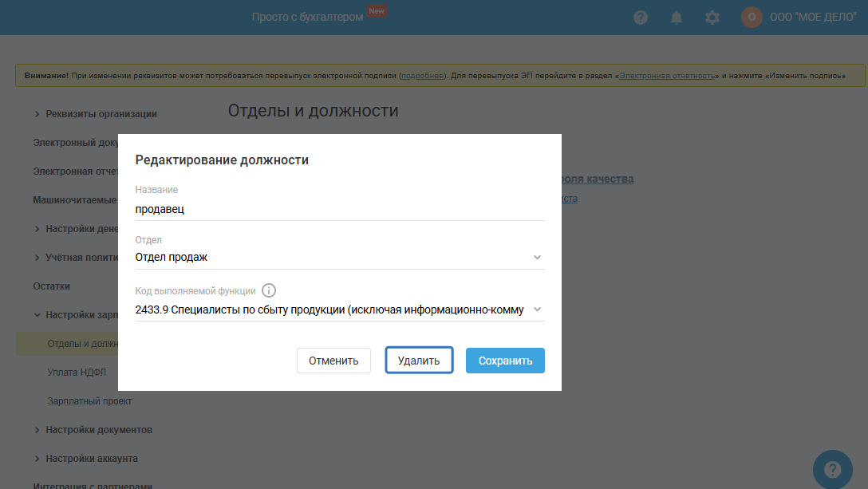Open settings gear icon in header
This screenshot has width=868, height=489.
(712, 18)
